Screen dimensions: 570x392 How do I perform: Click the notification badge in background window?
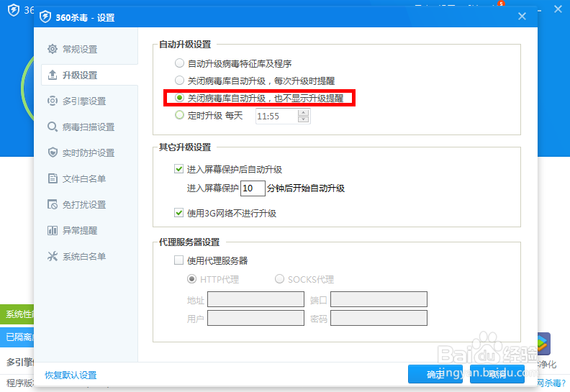[x=501, y=4]
